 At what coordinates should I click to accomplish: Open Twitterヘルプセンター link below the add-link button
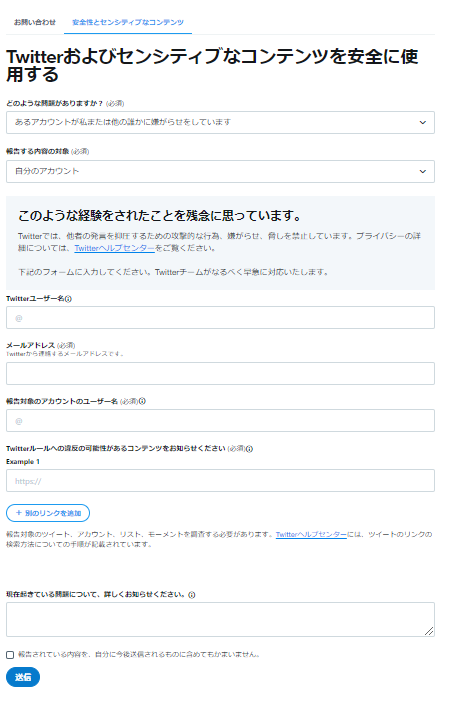pos(311,534)
